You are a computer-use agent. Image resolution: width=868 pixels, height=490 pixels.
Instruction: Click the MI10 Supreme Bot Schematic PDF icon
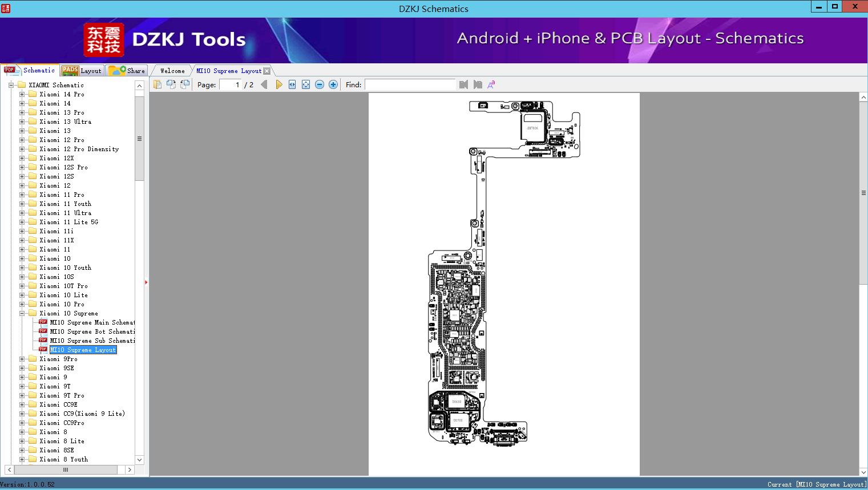(43, 331)
